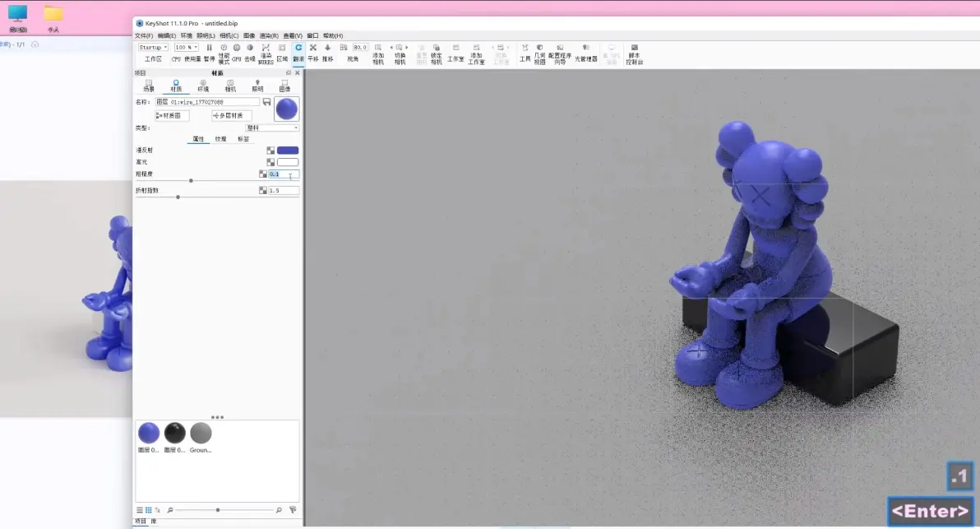Switch to the 库 (Library) bottom tab
Image resolution: width=980 pixels, height=529 pixels.
pos(154,521)
